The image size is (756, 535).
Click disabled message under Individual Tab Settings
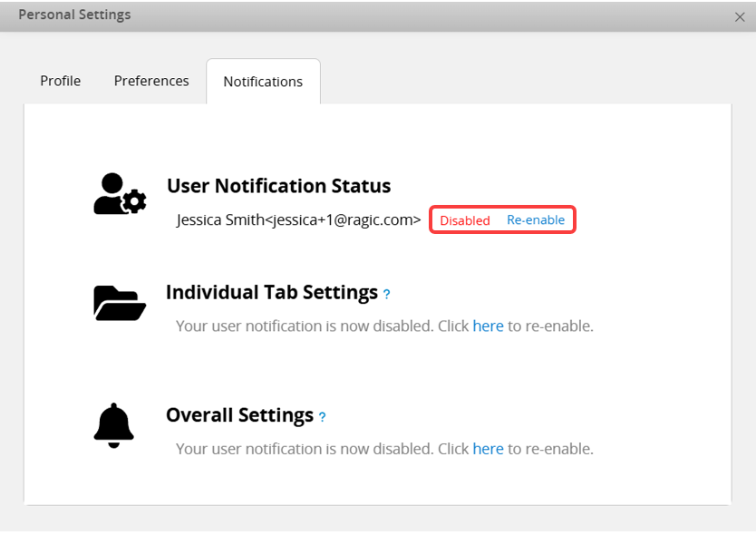[x=322, y=326]
